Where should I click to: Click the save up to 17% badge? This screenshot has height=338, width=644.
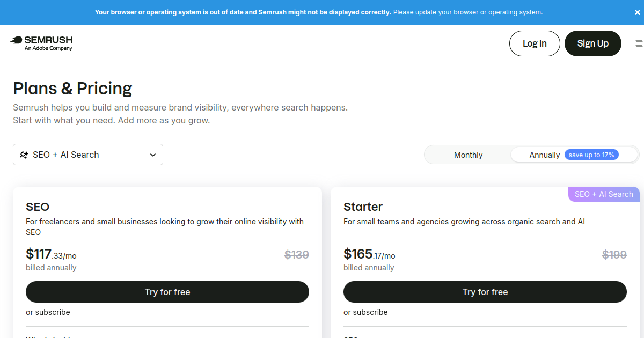[x=591, y=155]
